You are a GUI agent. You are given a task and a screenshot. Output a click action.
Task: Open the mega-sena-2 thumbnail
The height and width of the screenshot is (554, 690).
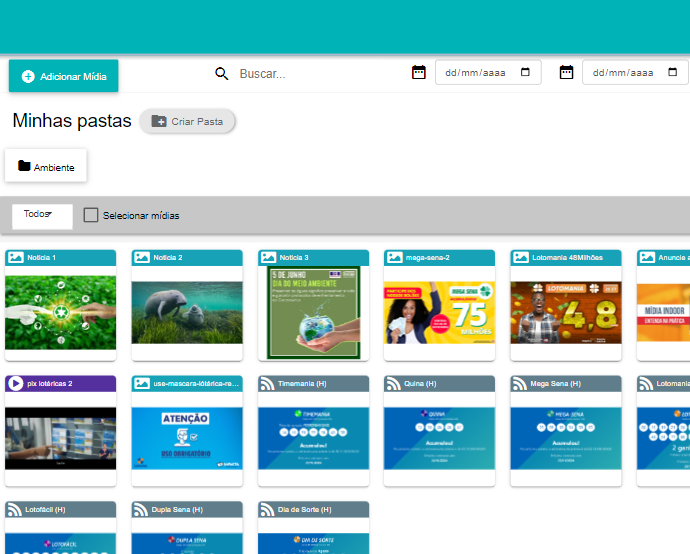coord(439,312)
